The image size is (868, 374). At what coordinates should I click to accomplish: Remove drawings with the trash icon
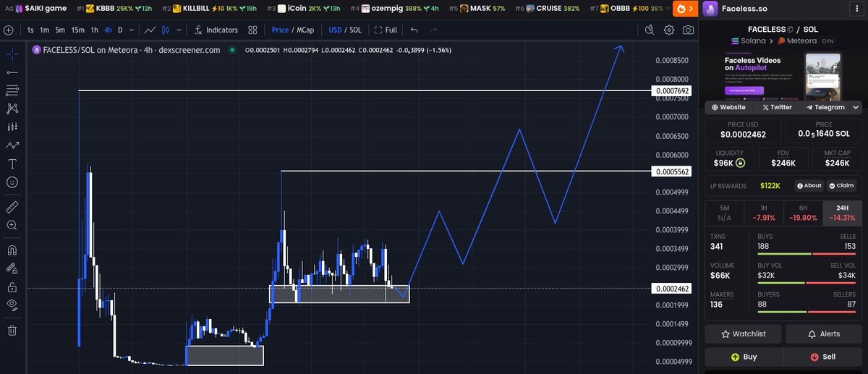[12, 331]
